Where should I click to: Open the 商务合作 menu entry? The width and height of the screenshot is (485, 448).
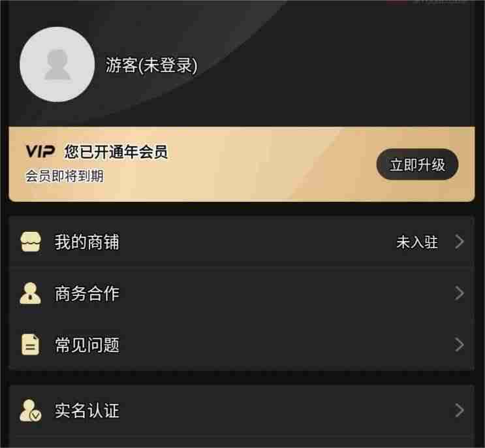pyautogui.click(x=242, y=293)
